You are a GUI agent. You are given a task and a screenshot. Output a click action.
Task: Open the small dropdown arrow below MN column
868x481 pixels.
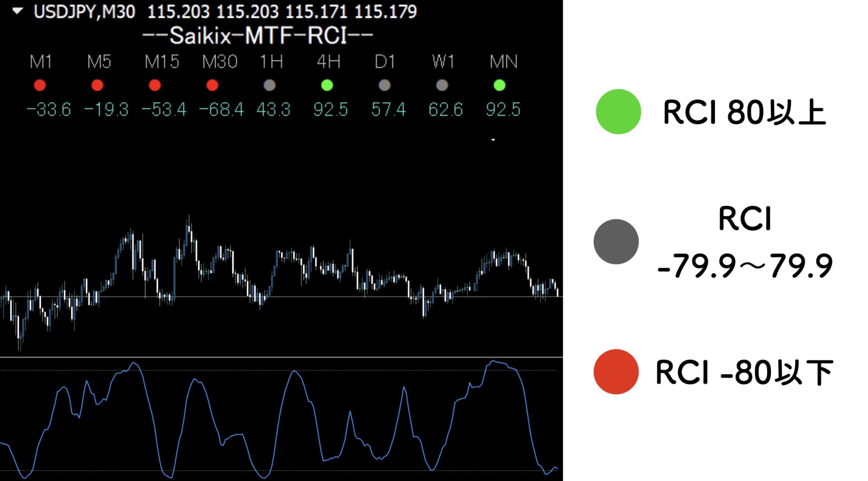(492, 140)
